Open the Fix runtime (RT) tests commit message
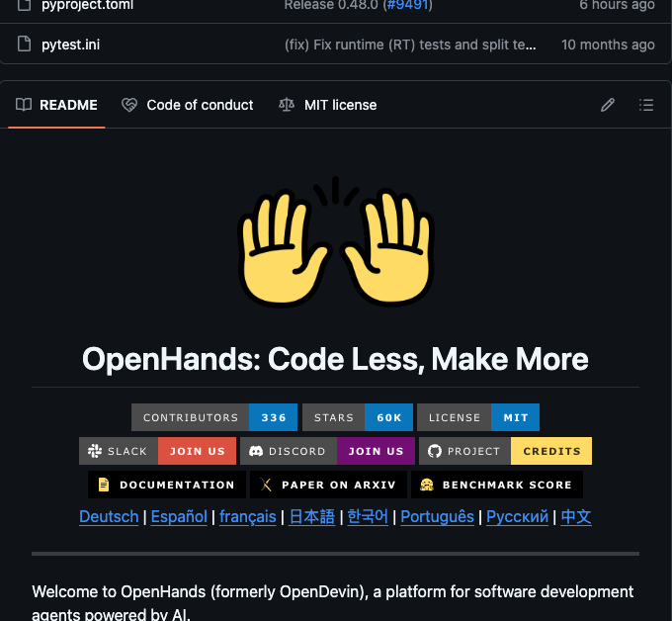 [x=410, y=44]
